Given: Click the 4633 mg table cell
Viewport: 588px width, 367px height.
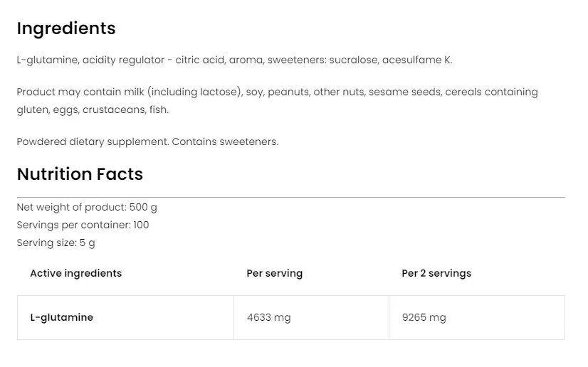Looking at the screenshot, I should [x=268, y=317].
